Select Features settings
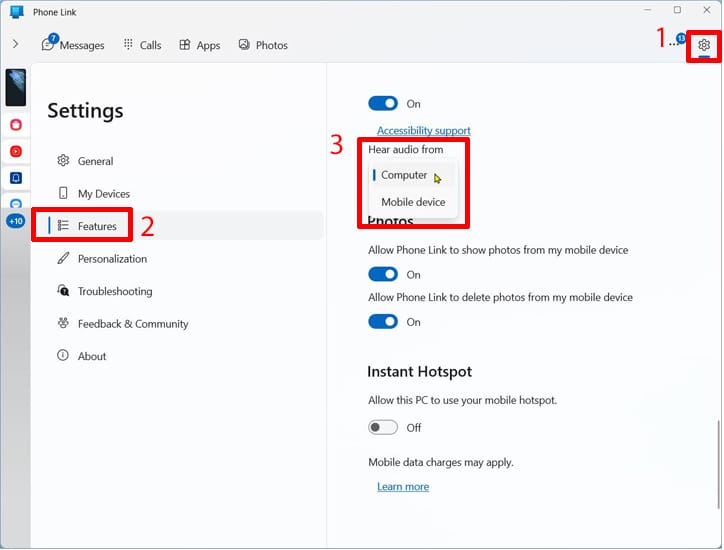Screen dimensions: 724x550 pyautogui.click(x=178, y=226)
